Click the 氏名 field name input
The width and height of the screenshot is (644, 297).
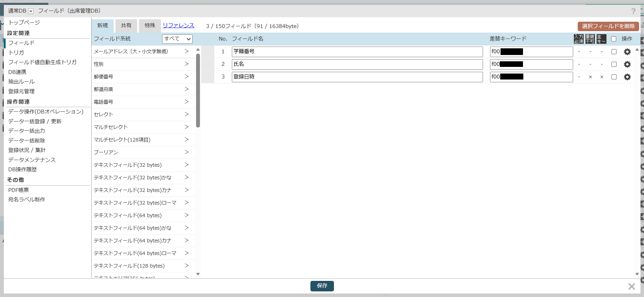tap(357, 64)
